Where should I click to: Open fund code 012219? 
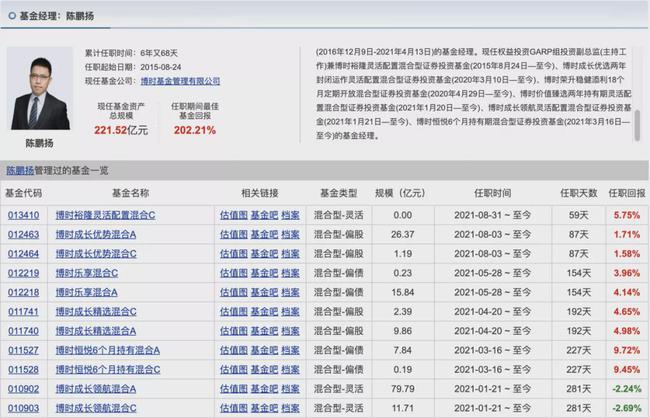pyautogui.click(x=24, y=273)
